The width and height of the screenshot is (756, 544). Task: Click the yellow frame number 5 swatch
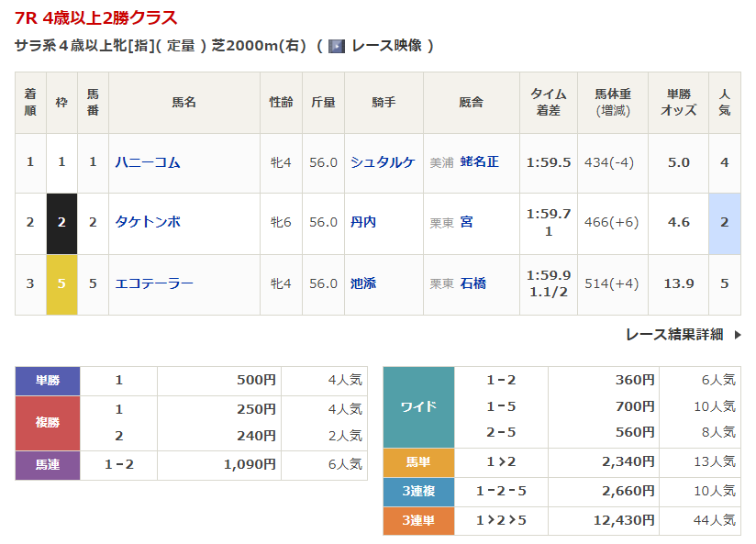click(61, 283)
